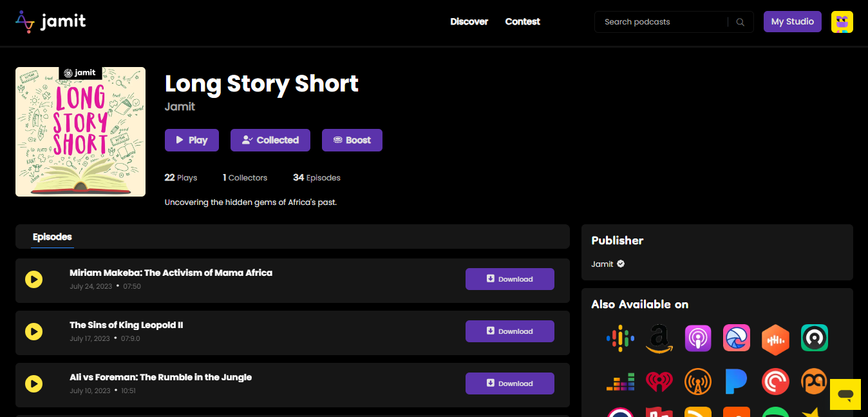This screenshot has width=868, height=417.
Task: Toggle the Collected button
Action: pyautogui.click(x=270, y=140)
